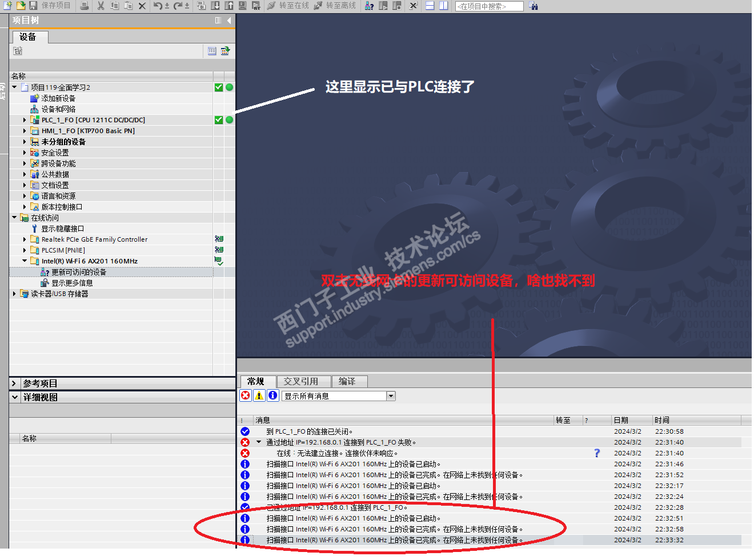754x560 pixels.
Task: Click the Start simulation icon
Action: pyautogui.click(x=242, y=6)
